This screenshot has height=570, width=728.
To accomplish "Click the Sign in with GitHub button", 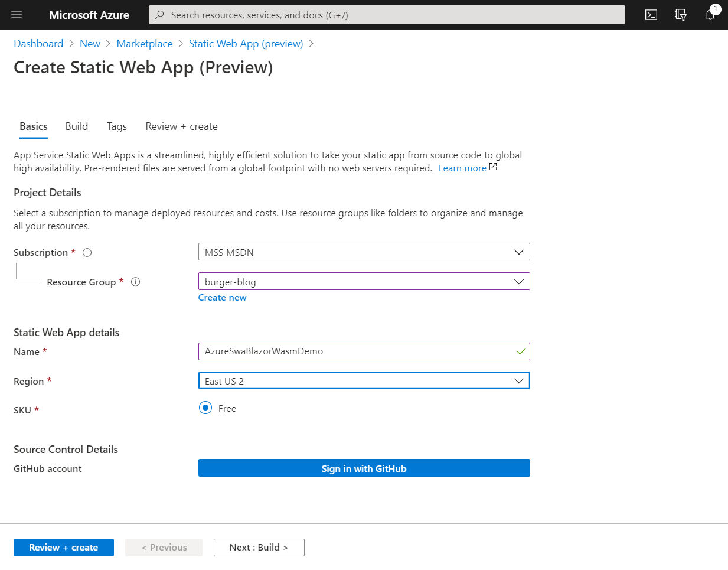I will pyautogui.click(x=364, y=468).
